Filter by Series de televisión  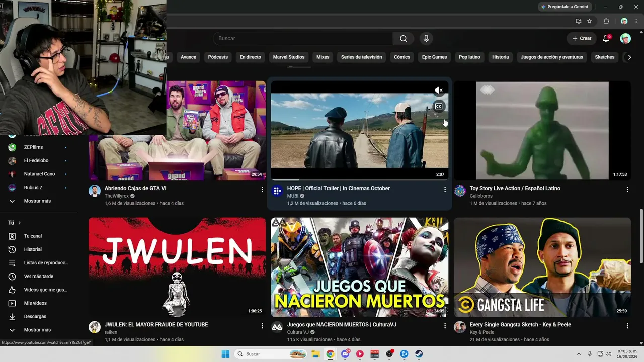362,57
